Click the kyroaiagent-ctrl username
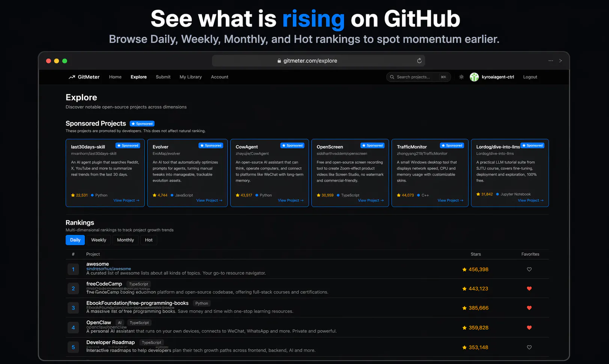The image size is (609, 364). click(498, 77)
